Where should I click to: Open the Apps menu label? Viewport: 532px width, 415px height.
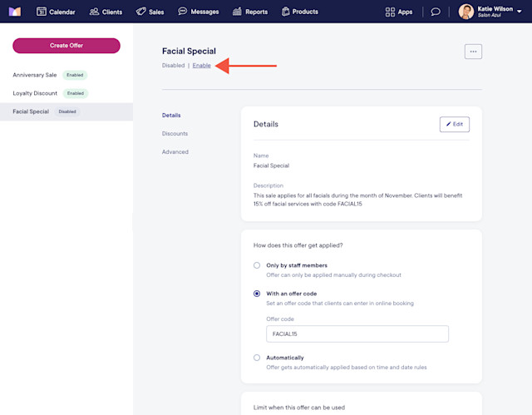pyautogui.click(x=405, y=12)
